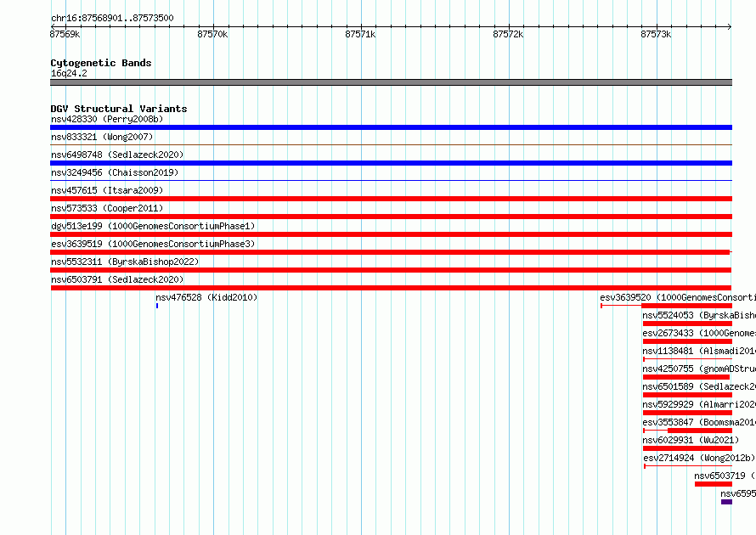Click the 87569k ruler label
The image size is (756, 535).
click(65, 34)
